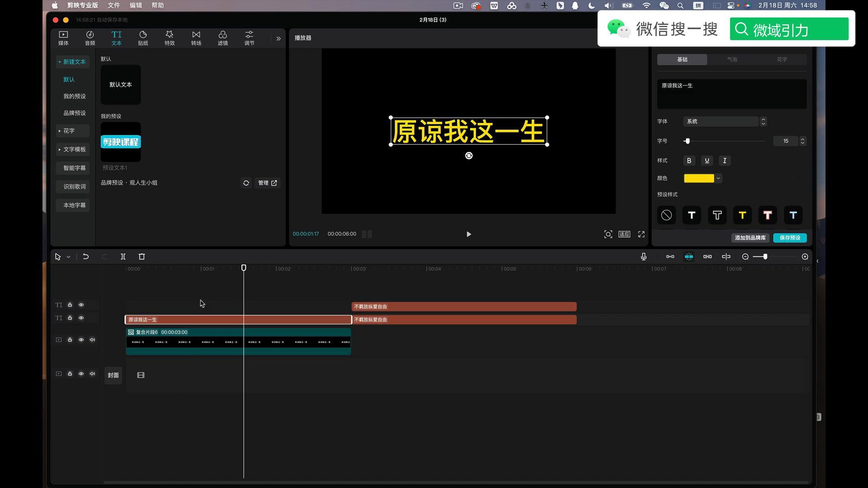Expand the 文字模板 category

tap(72, 149)
